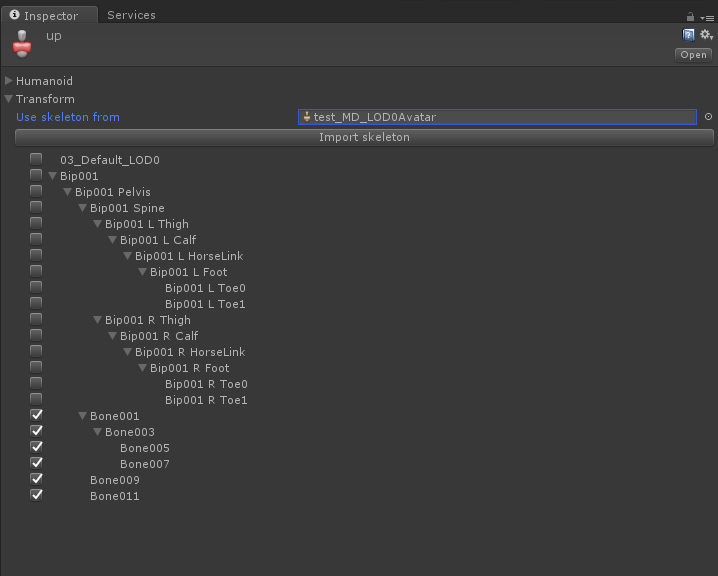Select the Bone007 label

pyautogui.click(x=145, y=464)
